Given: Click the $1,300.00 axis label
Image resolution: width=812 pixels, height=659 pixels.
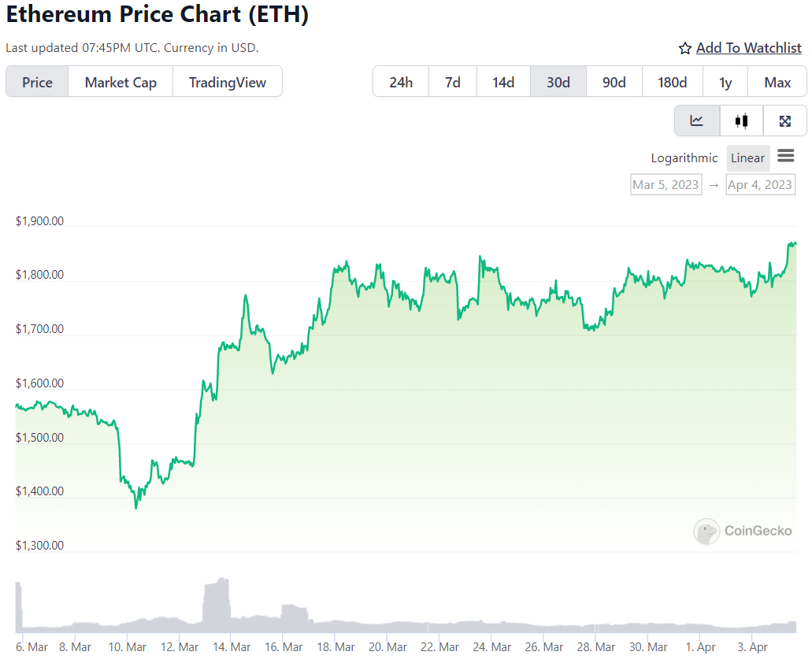Looking at the screenshot, I should tap(40, 546).
